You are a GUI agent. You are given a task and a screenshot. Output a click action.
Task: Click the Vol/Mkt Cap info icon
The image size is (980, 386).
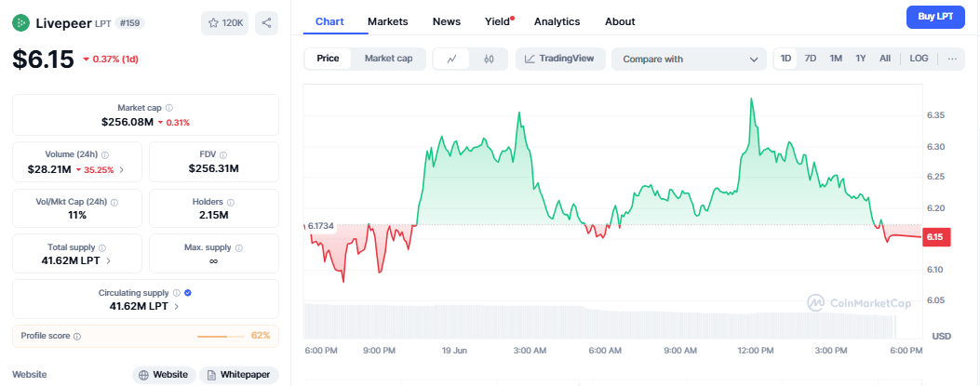pyautogui.click(x=114, y=203)
